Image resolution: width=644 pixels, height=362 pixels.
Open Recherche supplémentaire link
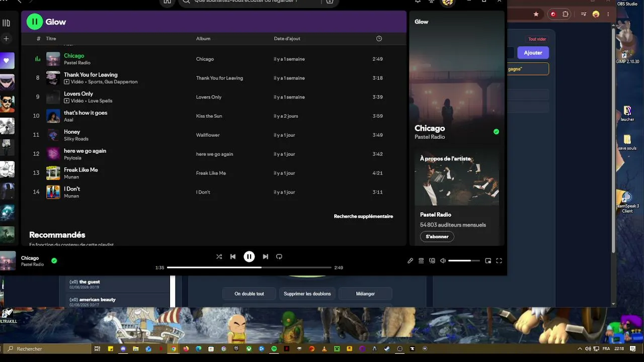(363, 216)
